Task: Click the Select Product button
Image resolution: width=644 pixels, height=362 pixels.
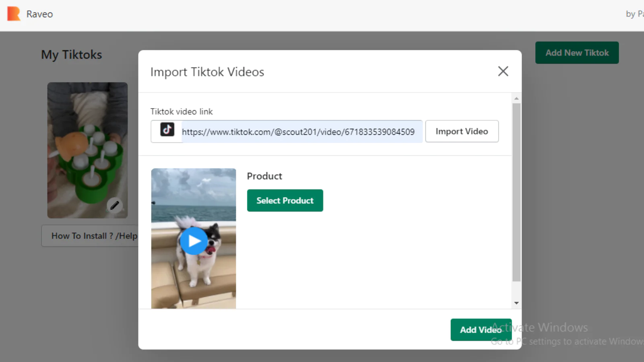Action: tap(285, 200)
